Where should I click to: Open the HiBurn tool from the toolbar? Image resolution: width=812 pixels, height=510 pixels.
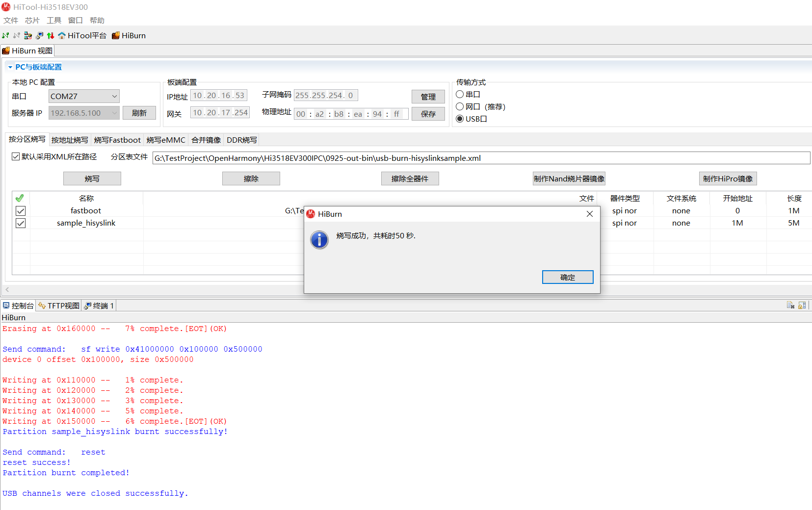pos(129,35)
